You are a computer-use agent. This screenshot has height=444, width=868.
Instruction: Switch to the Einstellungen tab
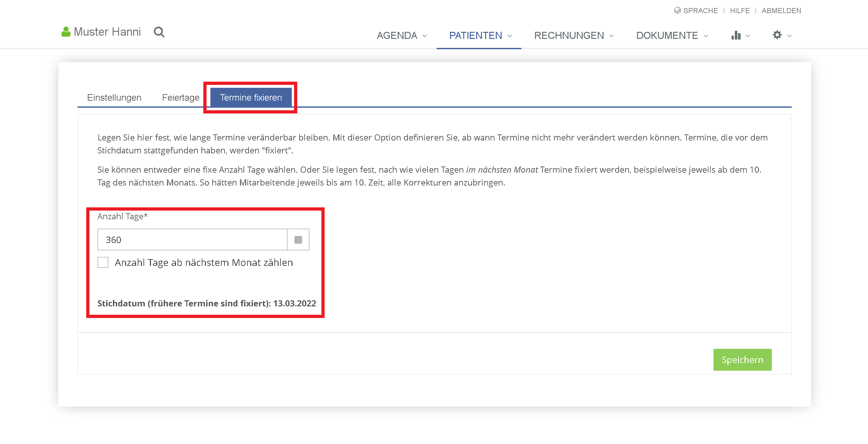click(x=114, y=97)
